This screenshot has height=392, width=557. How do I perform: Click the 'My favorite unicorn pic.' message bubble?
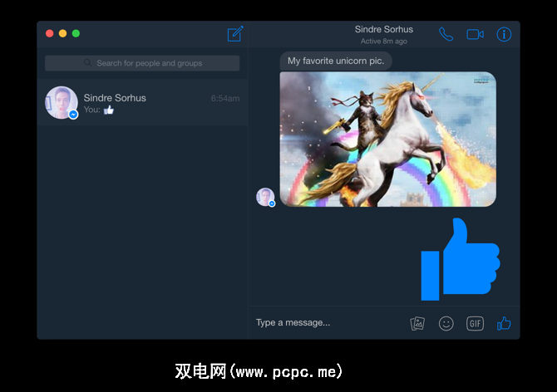click(336, 61)
